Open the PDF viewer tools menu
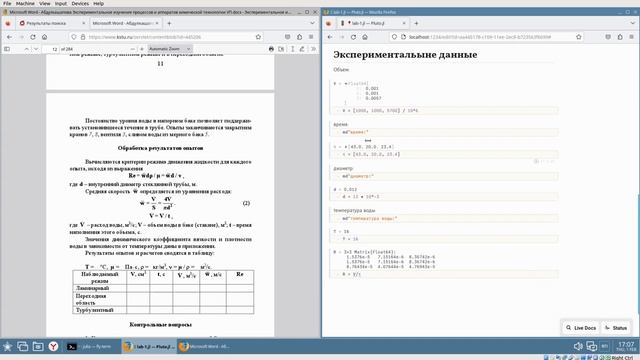Image resolution: width=640 pixels, height=360 pixels. 313,49
